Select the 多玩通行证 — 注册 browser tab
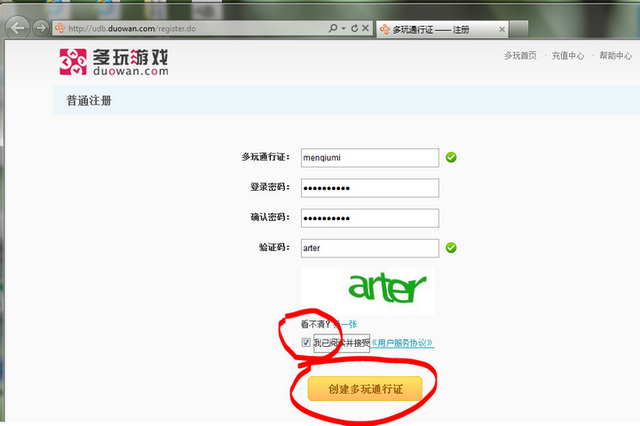640x426 pixels. point(442,29)
